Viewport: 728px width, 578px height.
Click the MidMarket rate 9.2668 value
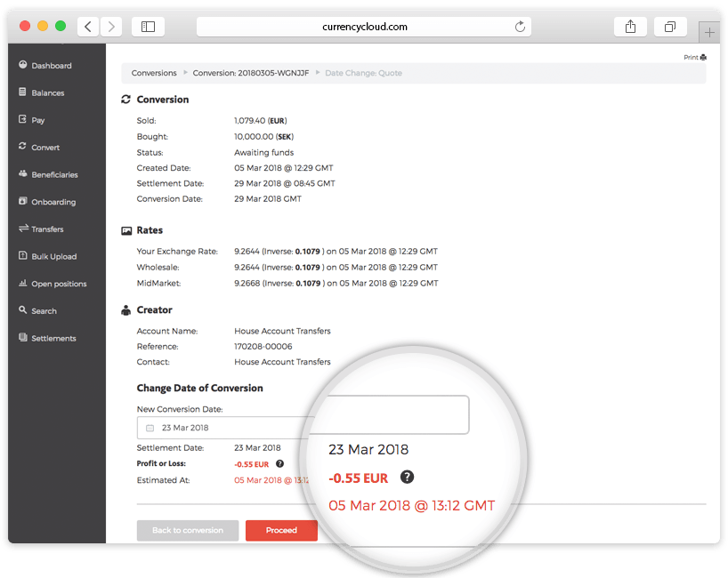point(247,284)
